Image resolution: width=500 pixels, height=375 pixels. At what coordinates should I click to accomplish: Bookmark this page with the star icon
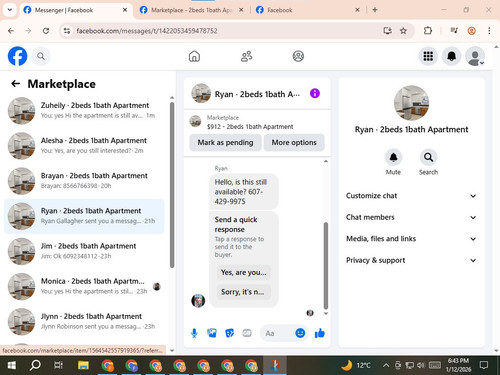click(403, 31)
